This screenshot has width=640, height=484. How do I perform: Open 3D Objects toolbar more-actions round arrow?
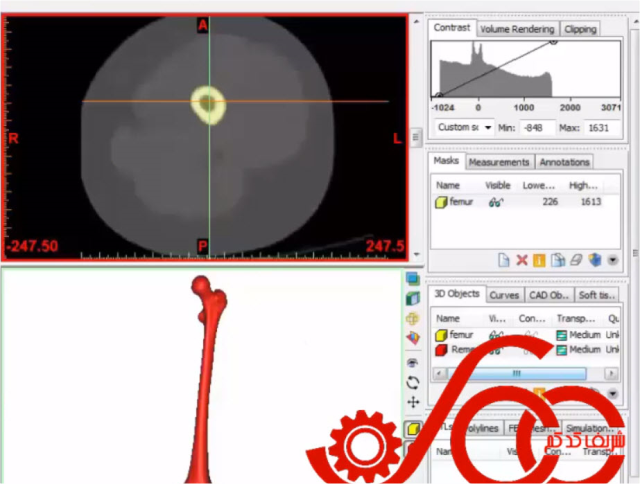tap(613, 394)
